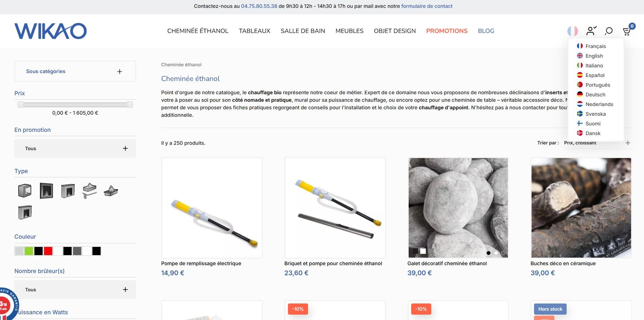This screenshot has width=644, height=320.
Task: Choose Deutsch in the language menu
Action: coord(595,95)
